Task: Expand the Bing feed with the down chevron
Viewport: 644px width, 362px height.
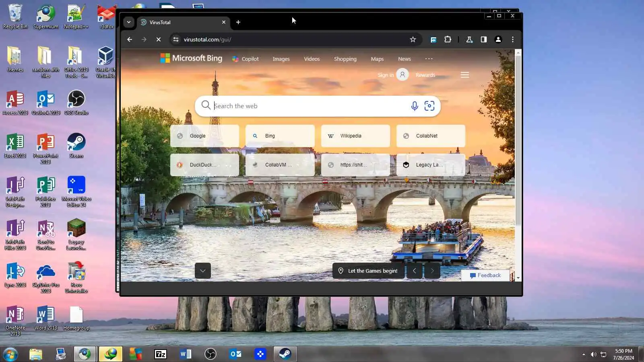Action: click(203, 271)
